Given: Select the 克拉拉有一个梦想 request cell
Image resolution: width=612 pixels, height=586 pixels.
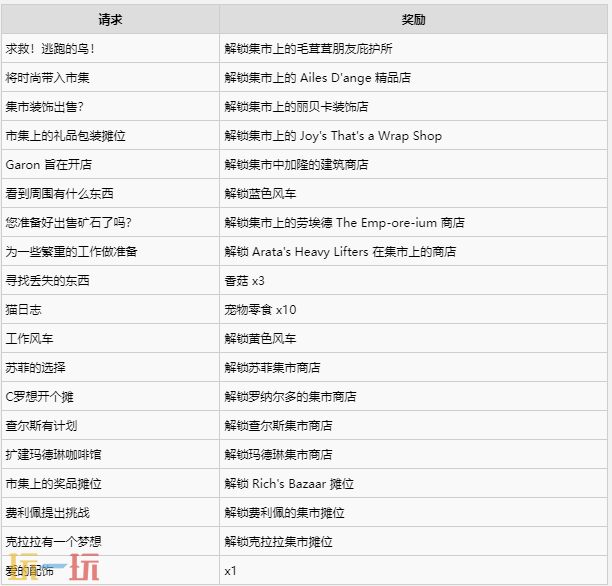Looking at the screenshot, I should coord(53,541).
